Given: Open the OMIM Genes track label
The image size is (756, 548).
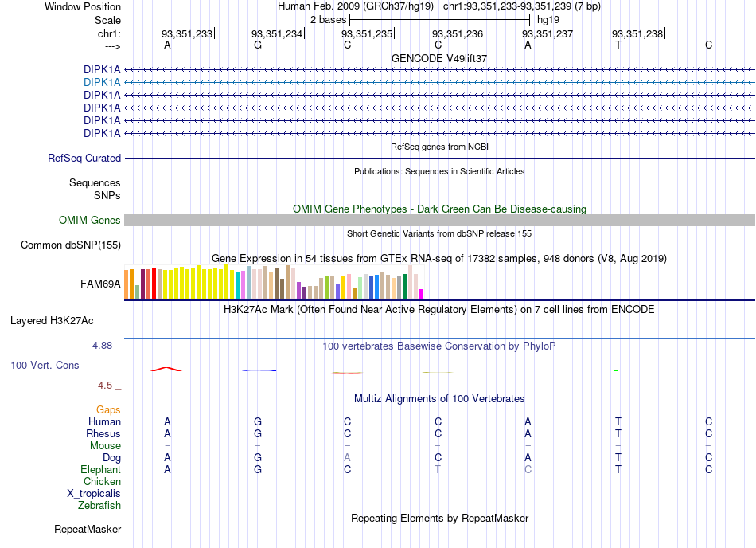Looking at the screenshot, I should [90, 221].
